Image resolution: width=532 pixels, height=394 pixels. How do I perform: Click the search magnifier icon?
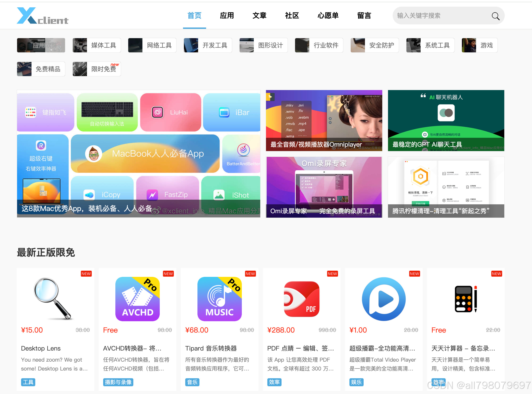495,16
